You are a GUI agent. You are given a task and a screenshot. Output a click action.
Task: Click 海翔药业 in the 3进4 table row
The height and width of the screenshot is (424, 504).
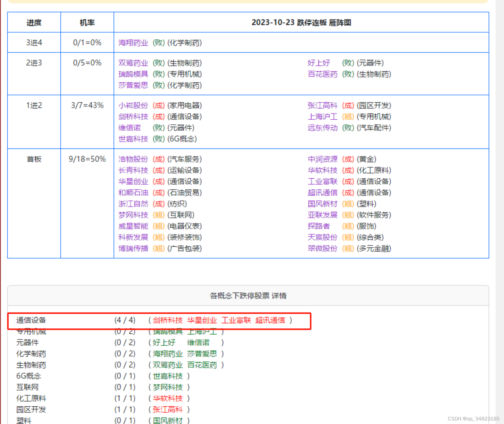click(x=133, y=43)
